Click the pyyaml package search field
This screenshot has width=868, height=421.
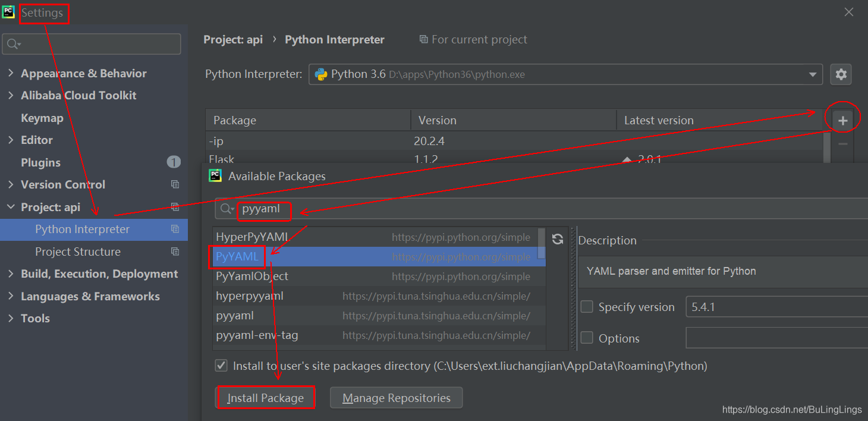click(541, 209)
